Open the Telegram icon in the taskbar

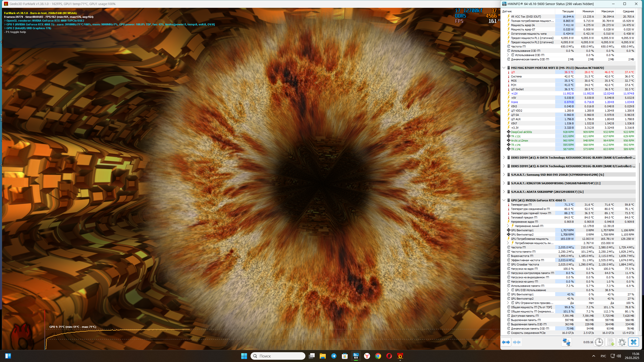pos(334,356)
